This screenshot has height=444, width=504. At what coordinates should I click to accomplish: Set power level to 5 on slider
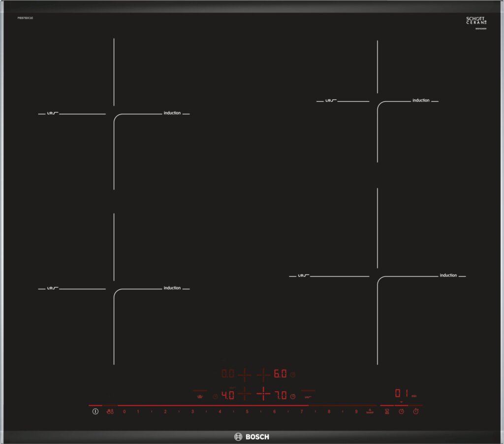point(247,411)
